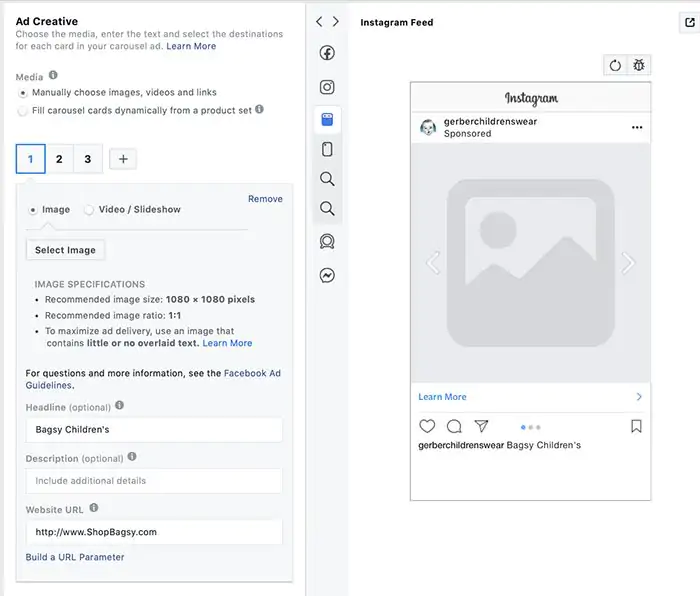Choose the Video / Slideshow radio
The height and width of the screenshot is (596, 700).
(89, 210)
